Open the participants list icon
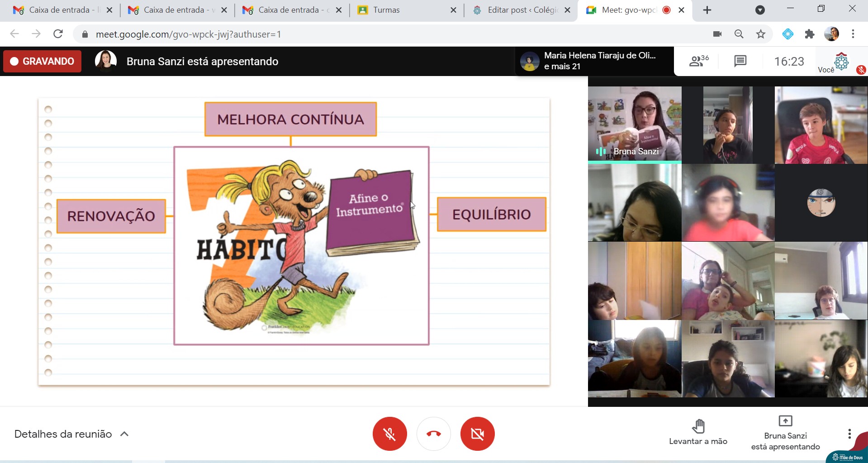The image size is (868, 463). pyautogui.click(x=698, y=61)
